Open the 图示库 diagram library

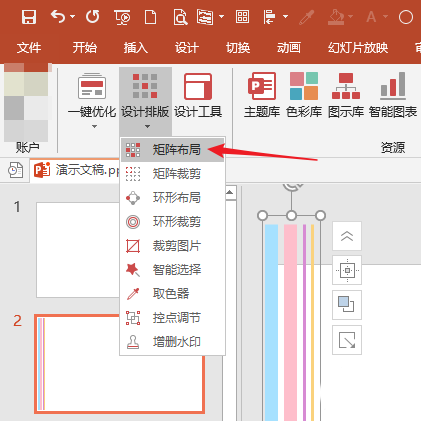point(346,96)
